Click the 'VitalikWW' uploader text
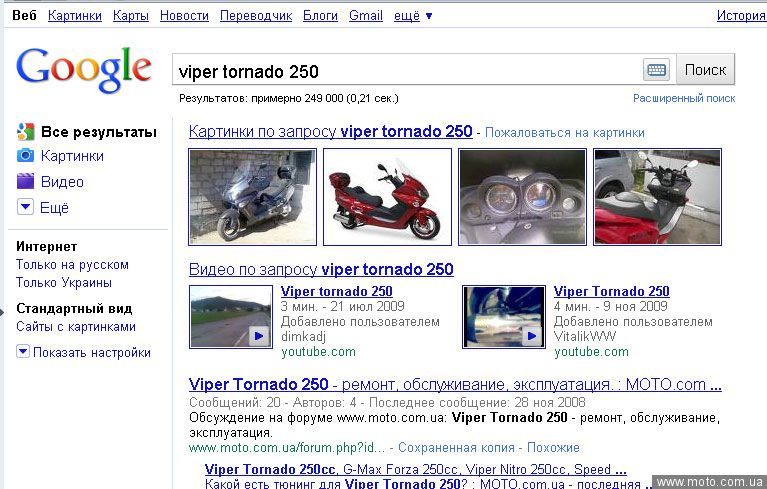The width and height of the screenshot is (767, 489). (x=585, y=336)
